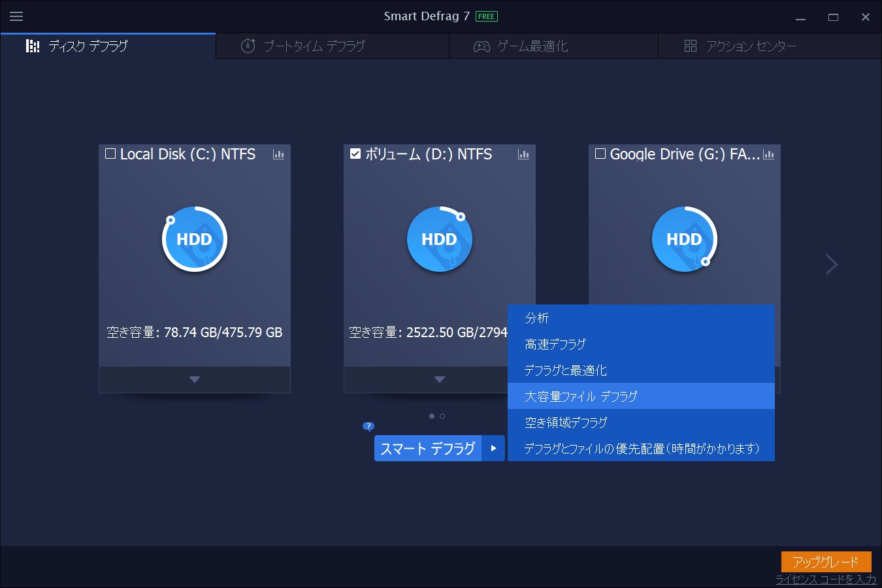Screen dimensions: 882x588
Task: Uncheck the ボリューム (D:) checkbox
Action: click(355, 154)
